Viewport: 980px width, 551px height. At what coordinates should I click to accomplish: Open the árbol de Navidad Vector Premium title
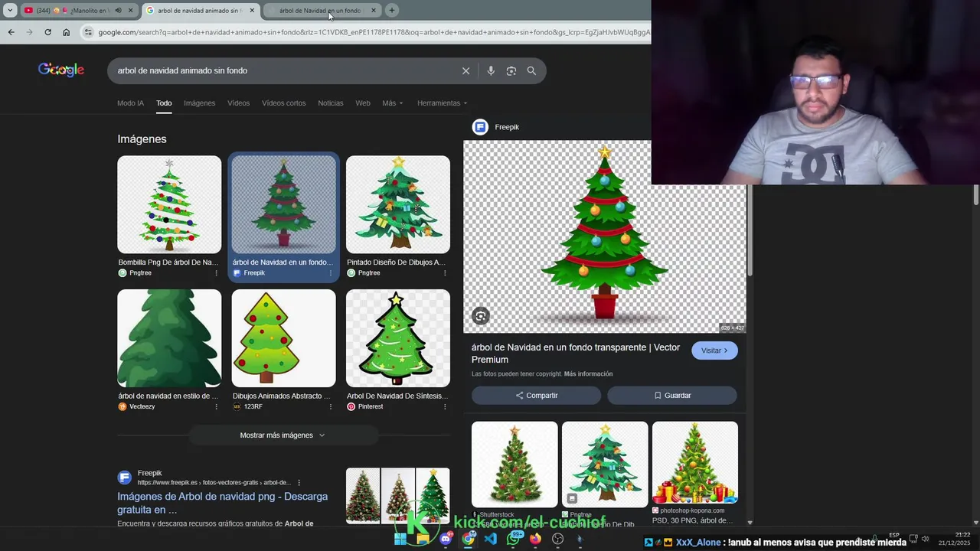coord(576,354)
